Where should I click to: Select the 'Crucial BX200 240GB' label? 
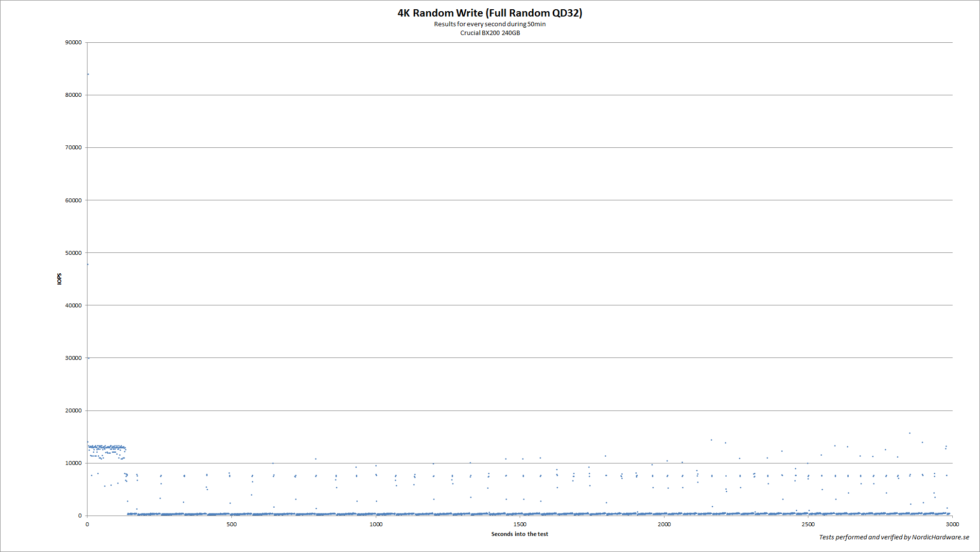click(490, 33)
